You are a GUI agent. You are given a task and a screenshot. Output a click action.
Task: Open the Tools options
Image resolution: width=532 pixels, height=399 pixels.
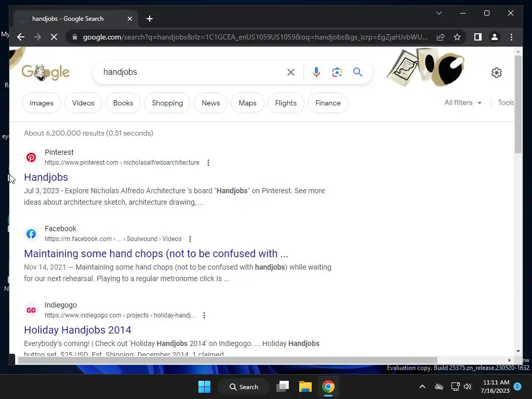pyautogui.click(x=506, y=102)
